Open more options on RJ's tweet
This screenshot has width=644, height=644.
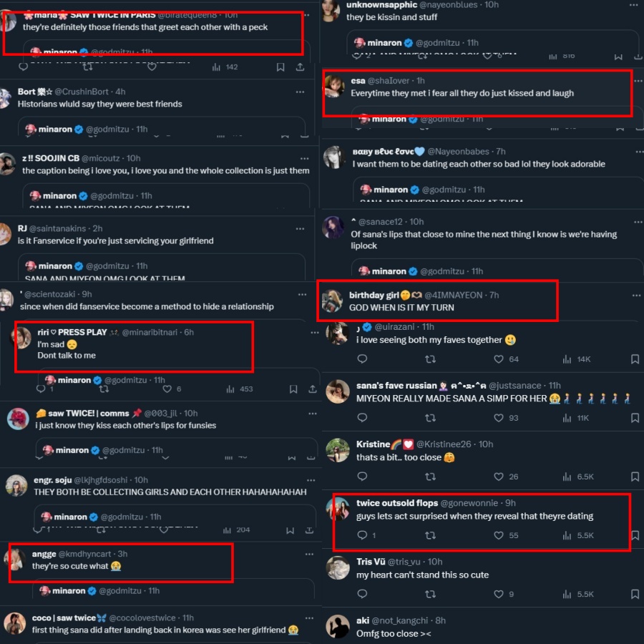[301, 228]
